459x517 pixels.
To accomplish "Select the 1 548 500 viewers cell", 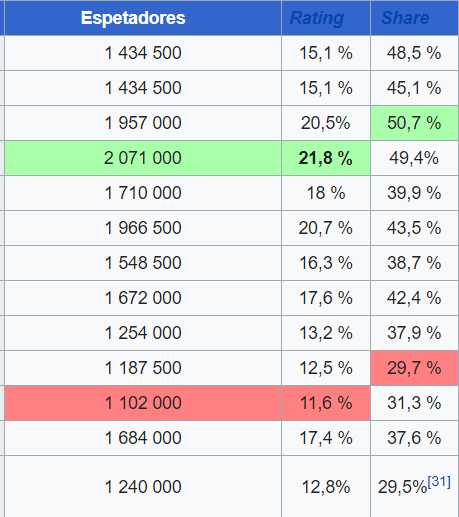I will click(x=143, y=263).
